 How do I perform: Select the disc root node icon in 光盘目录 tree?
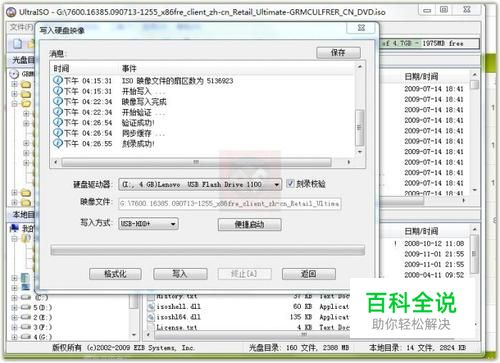coord(14,74)
